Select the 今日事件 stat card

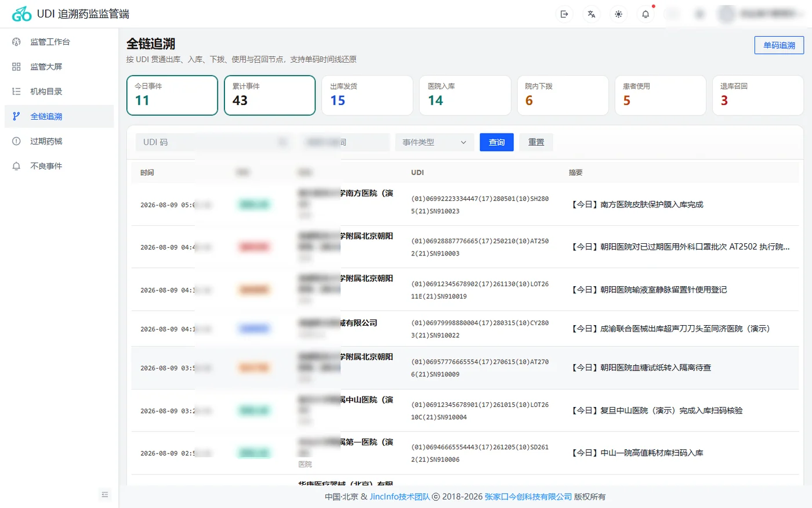click(172, 95)
